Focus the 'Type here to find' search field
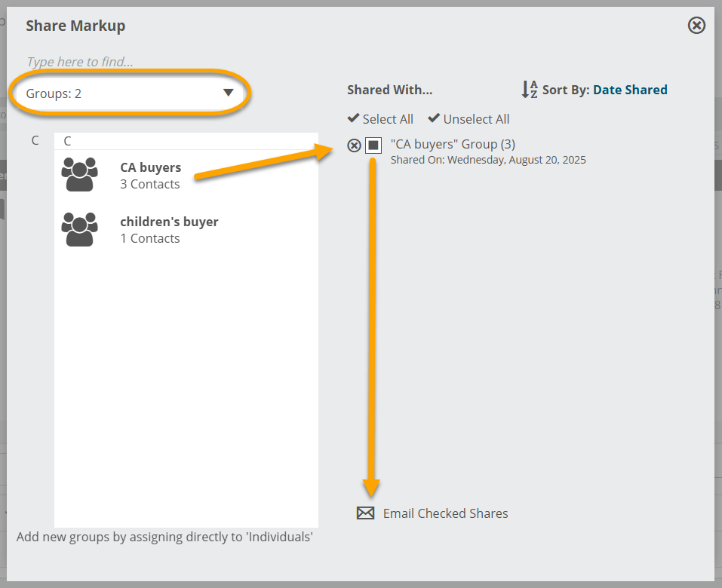The height and width of the screenshot is (588, 722). [x=130, y=62]
